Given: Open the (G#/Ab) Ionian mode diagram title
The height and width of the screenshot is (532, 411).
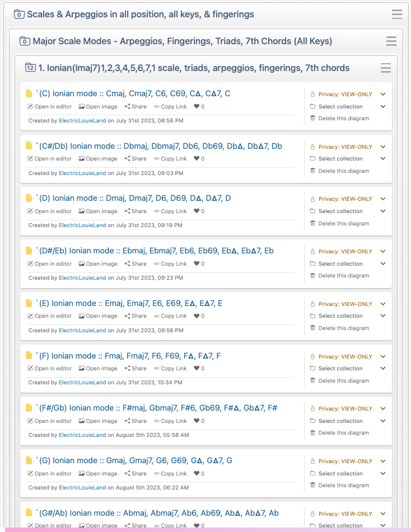Looking at the screenshot, I should pos(157,513).
